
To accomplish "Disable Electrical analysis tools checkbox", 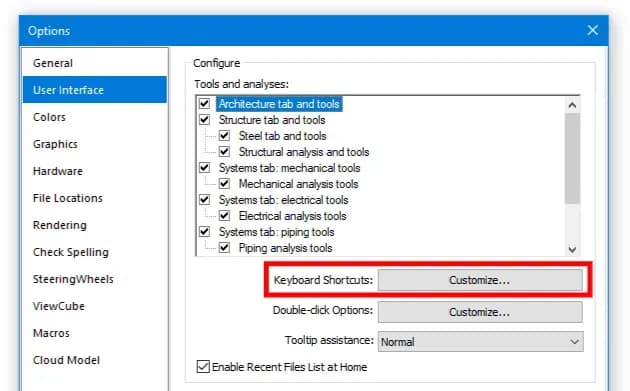I will click(x=224, y=216).
